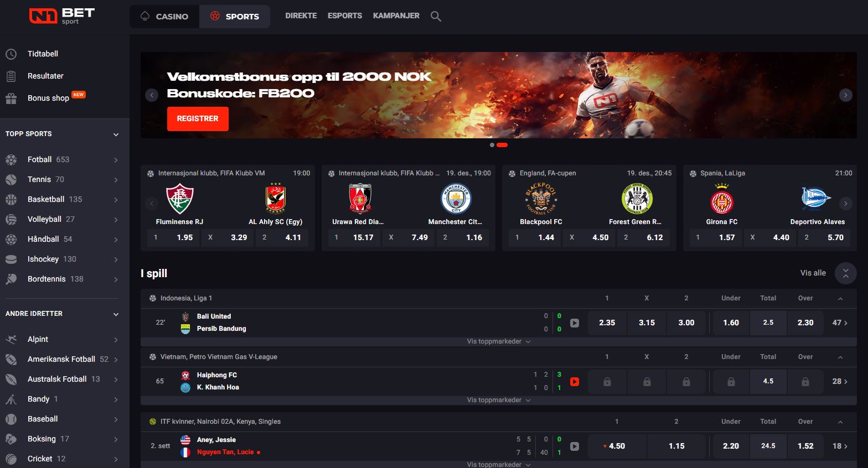The image size is (868, 468).
Task: Click the Resultater clipboard icon
Action: coord(11,76)
